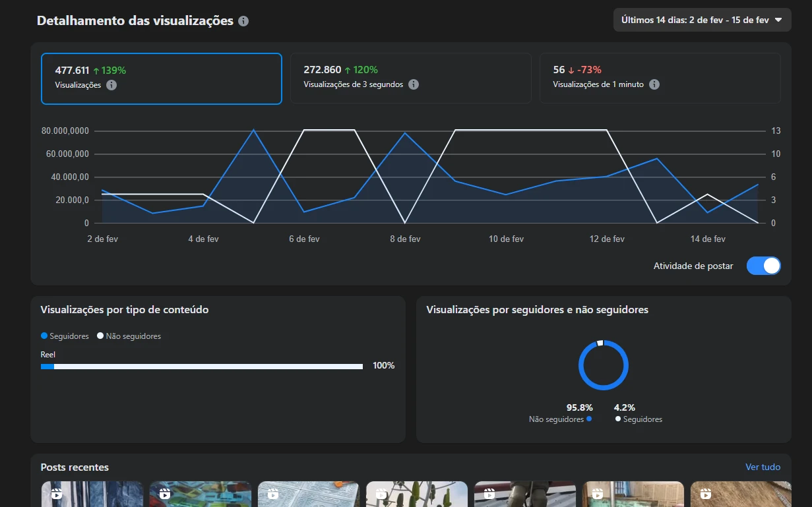This screenshot has width=812, height=507.
Task: Click info icon next to Visualizações label
Action: coord(111,85)
